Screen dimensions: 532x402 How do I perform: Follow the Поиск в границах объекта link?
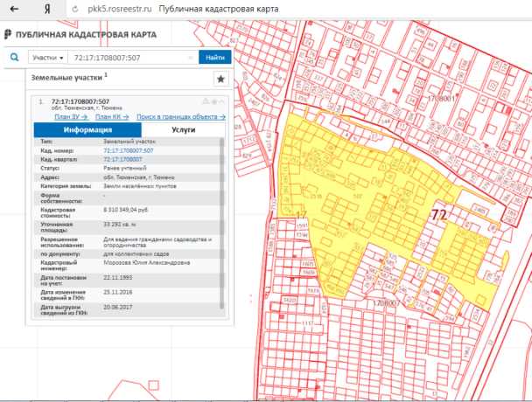click(180, 115)
